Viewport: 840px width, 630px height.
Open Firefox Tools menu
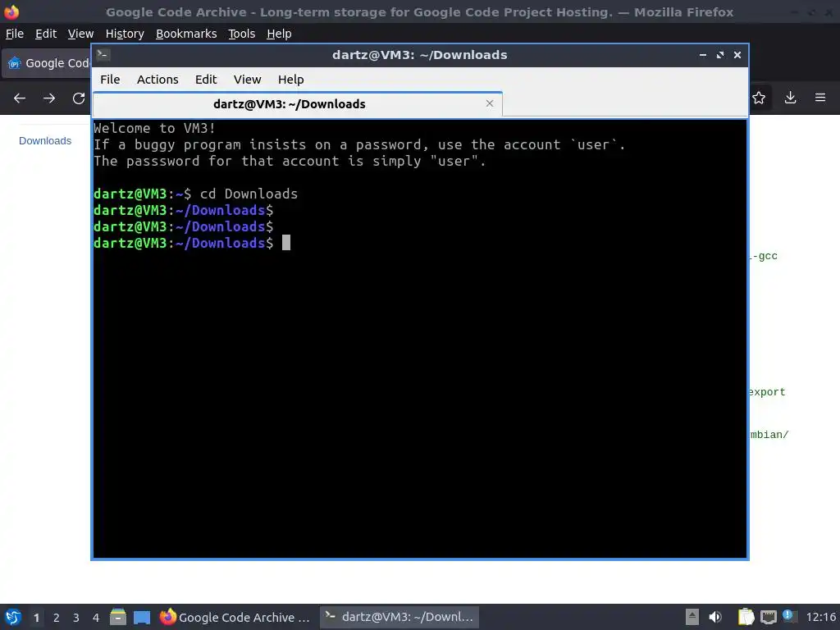point(242,34)
